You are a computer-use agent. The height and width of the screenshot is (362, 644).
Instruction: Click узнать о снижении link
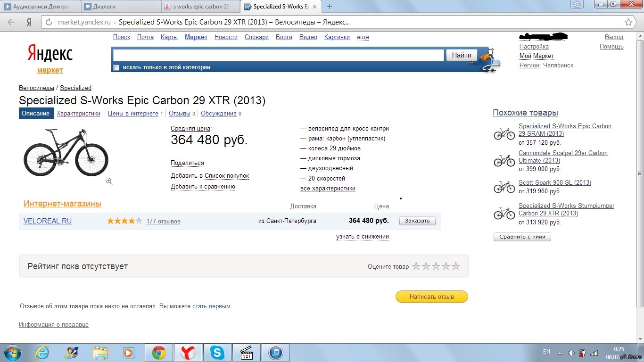click(x=363, y=237)
